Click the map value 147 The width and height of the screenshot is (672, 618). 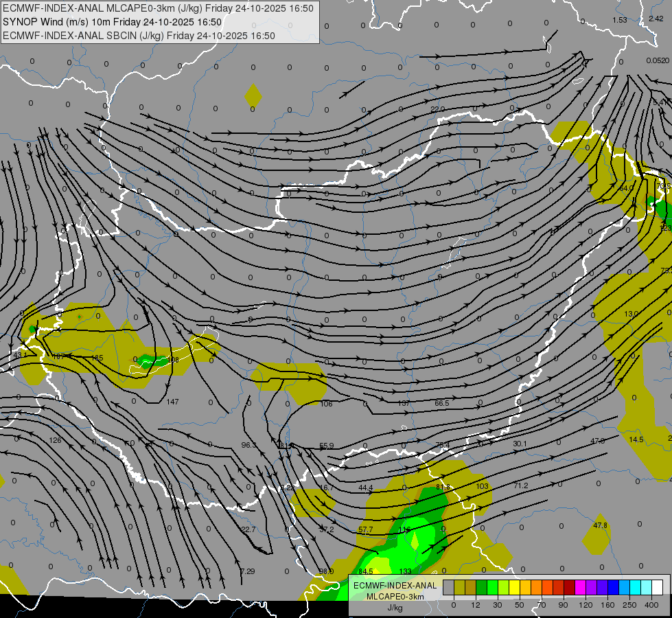(x=172, y=402)
